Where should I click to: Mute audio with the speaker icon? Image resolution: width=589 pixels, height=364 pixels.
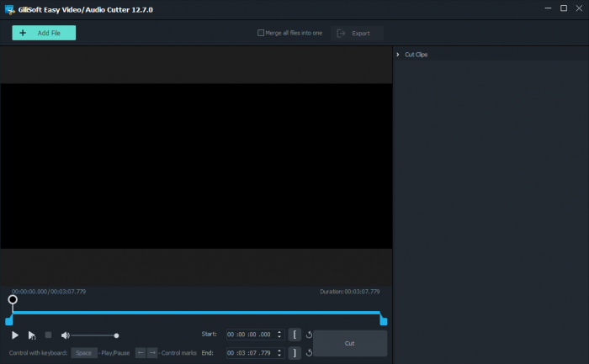(65, 335)
